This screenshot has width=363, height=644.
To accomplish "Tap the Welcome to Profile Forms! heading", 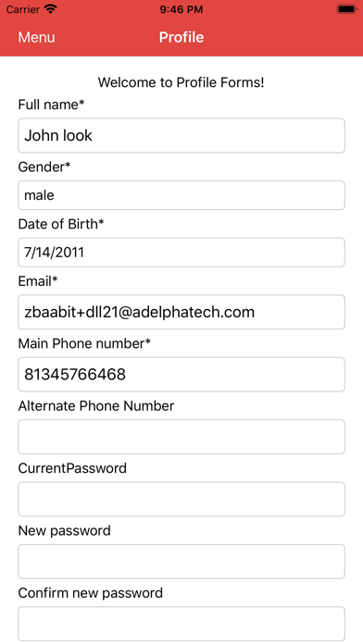I will point(181,82).
